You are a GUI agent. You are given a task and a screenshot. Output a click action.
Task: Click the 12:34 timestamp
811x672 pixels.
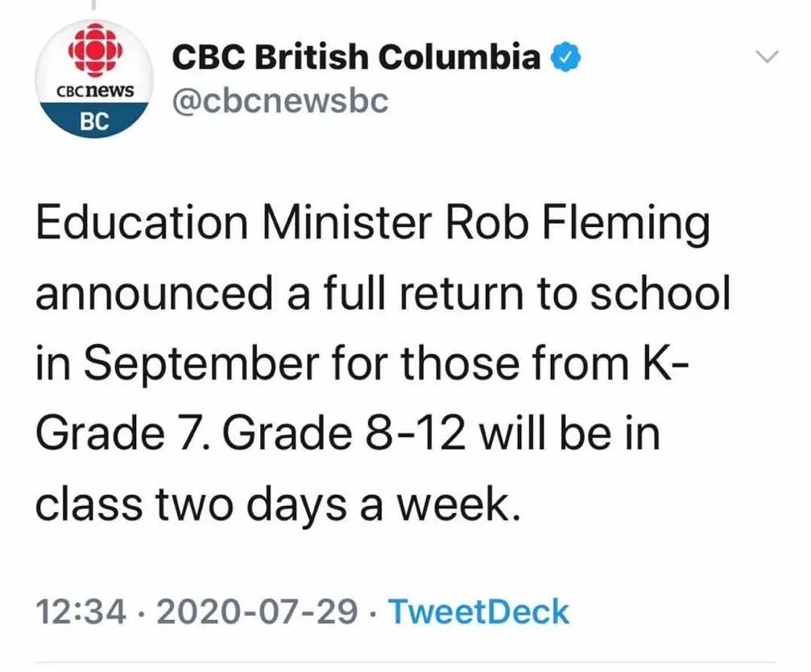tap(81, 611)
